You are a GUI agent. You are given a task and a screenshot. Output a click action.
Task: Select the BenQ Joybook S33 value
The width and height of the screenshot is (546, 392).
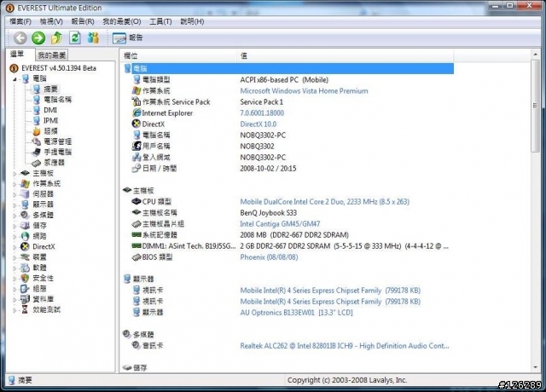[268, 213]
